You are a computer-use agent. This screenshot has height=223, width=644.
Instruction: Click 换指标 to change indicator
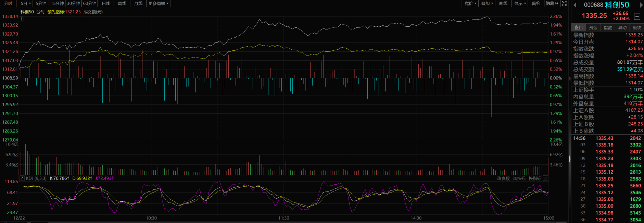[x=535, y=178]
